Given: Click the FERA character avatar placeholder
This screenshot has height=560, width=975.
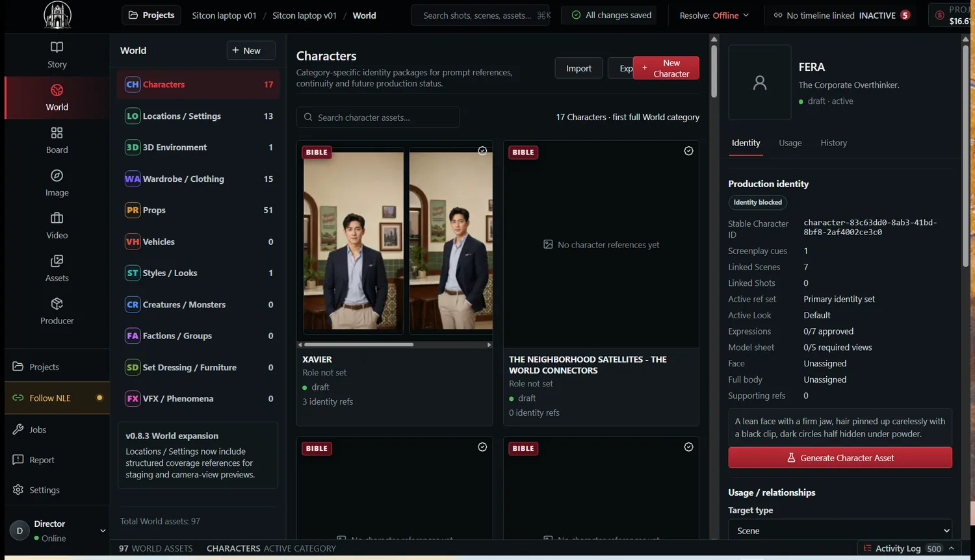Looking at the screenshot, I should (x=760, y=83).
